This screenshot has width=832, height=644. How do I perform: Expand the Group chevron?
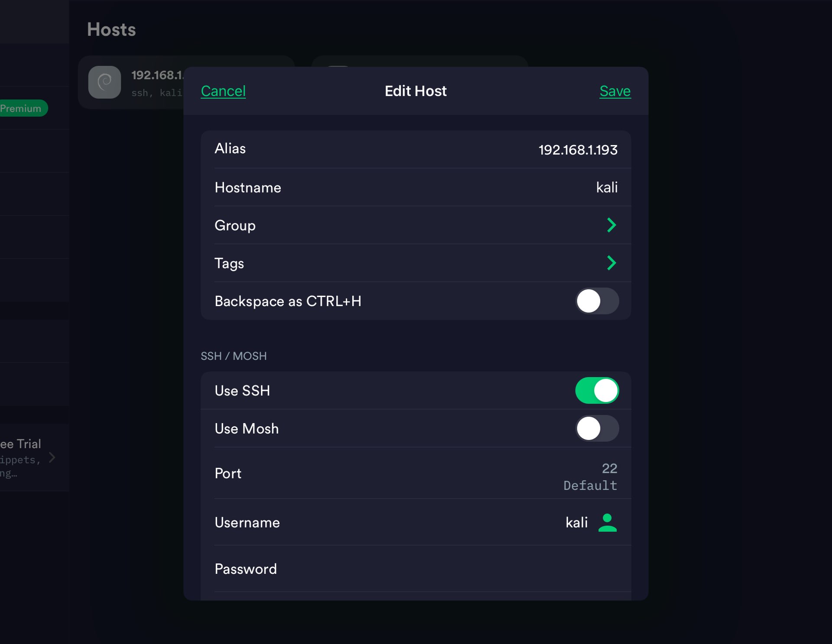click(x=611, y=225)
